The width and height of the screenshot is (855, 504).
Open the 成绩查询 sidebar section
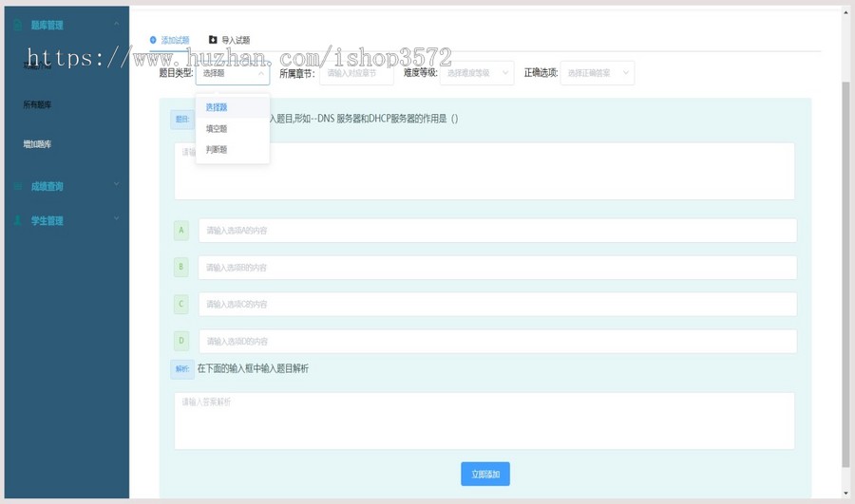pos(66,186)
